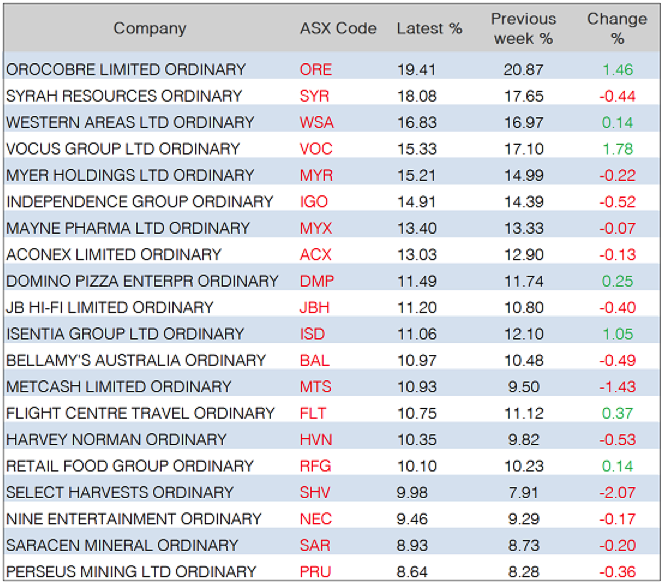Select the BELLAMY'S AUSTRALIA ORDINARY company name
The height and width of the screenshot is (584, 664).
point(136,360)
